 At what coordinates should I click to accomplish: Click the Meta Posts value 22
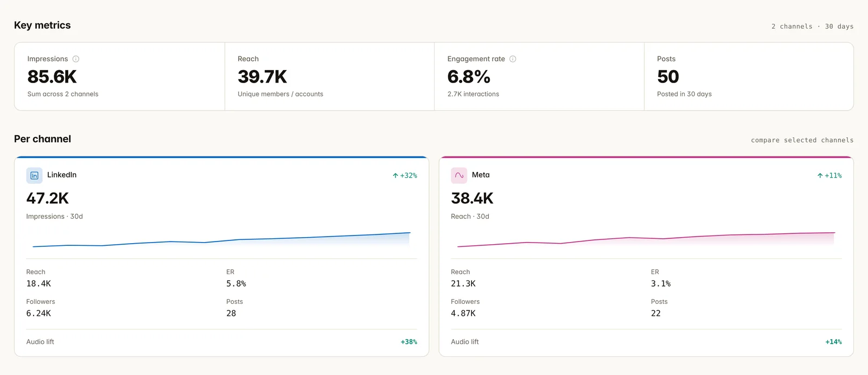[x=656, y=314]
